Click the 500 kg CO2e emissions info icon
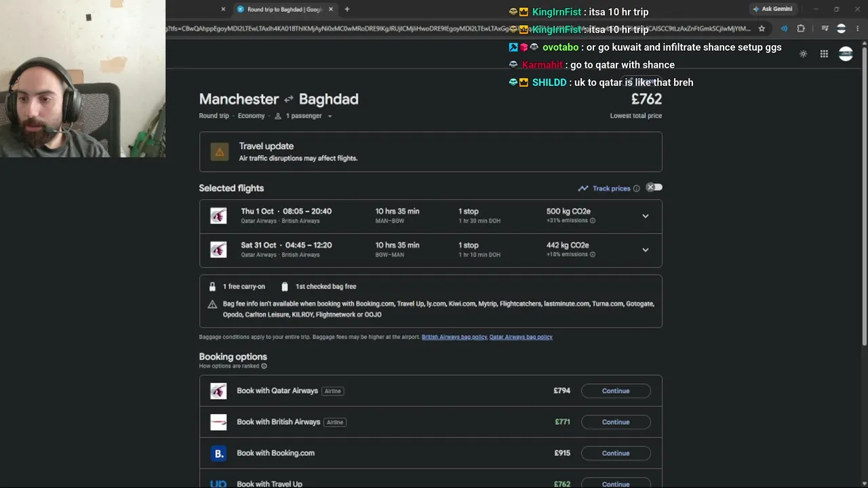Image resolution: width=868 pixels, height=488 pixels. point(592,220)
